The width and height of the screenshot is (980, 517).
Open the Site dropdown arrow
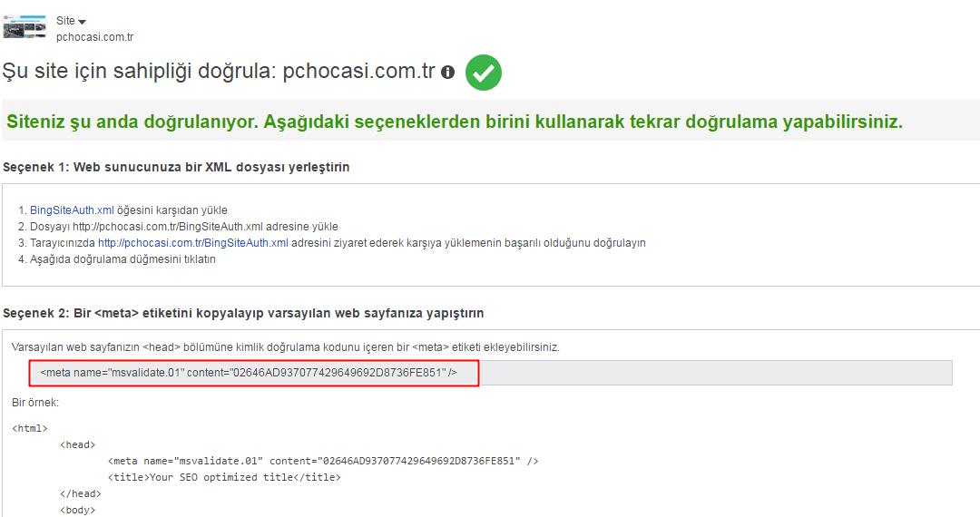[82, 22]
